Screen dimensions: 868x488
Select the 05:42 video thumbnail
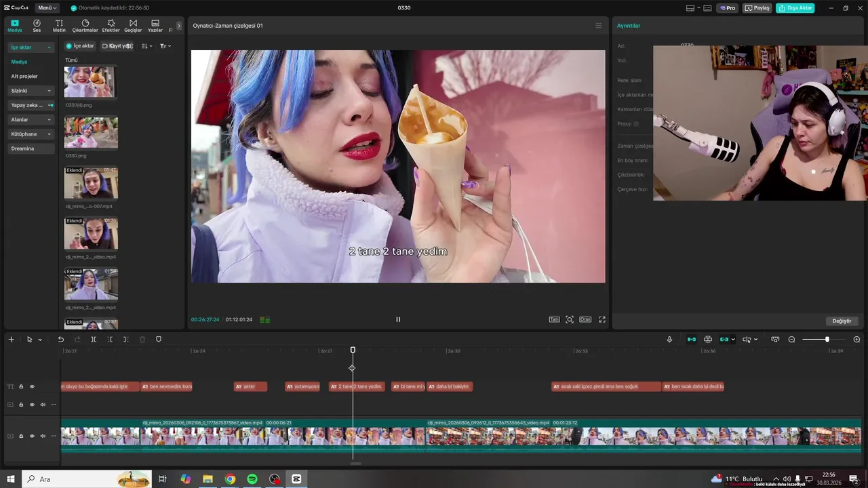point(91,183)
